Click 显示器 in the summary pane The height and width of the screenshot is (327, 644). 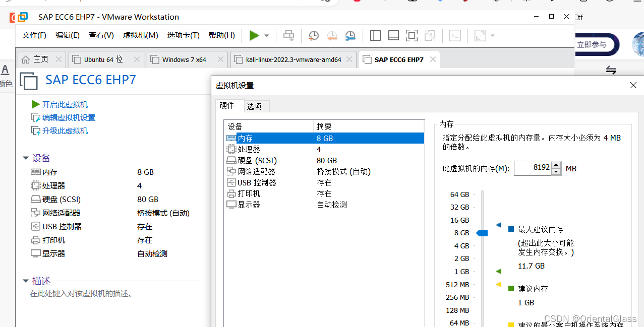[x=54, y=253]
